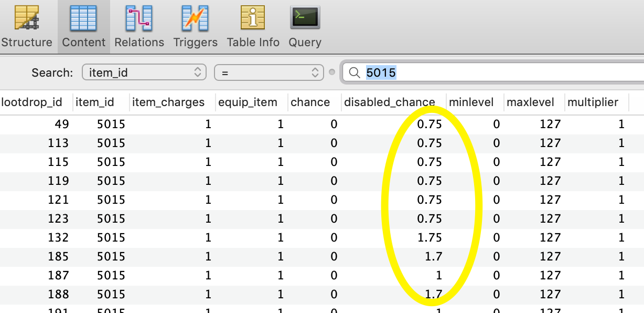Viewport: 644px width, 313px height.
Task: Select disabled_chance cell showing 1.75
Action: [429, 238]
